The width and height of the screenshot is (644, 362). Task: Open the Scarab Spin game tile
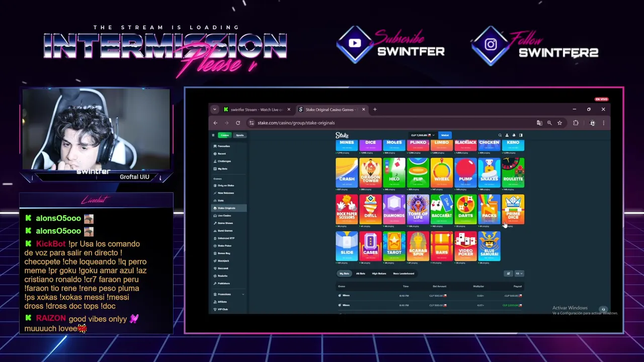[x=418, y=246]
